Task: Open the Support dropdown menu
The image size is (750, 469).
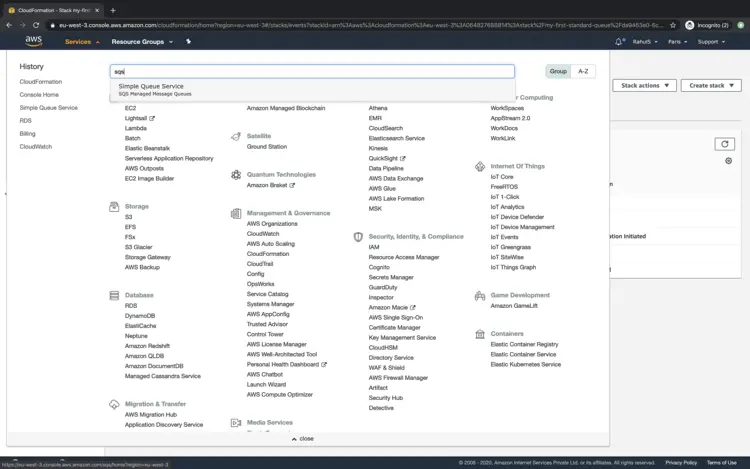Action: tap(711, 42)
